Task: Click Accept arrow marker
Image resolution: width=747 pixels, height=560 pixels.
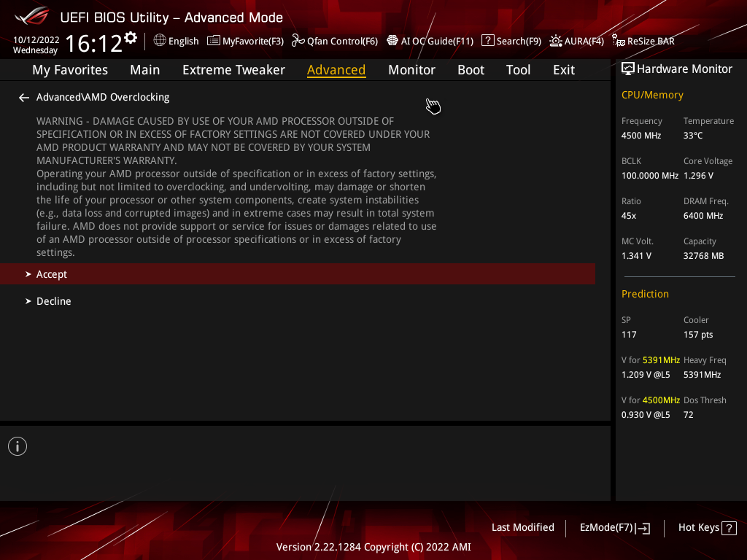Action: (x=28, y=274)
